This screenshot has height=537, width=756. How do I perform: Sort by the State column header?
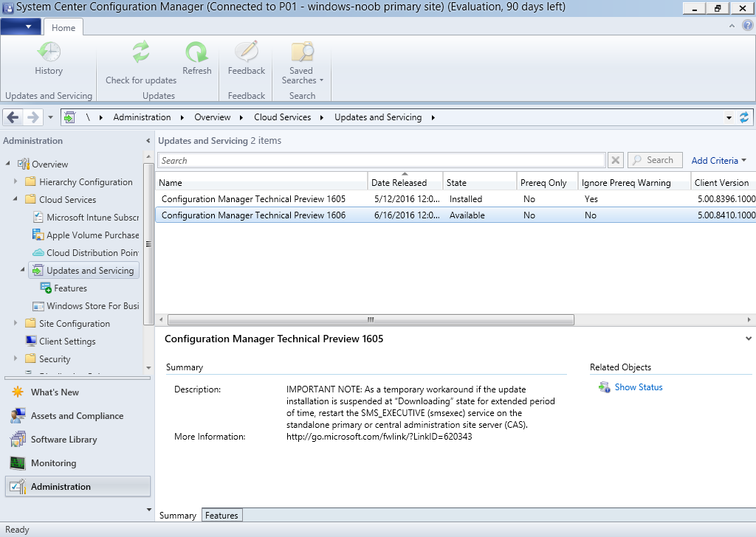479,182
